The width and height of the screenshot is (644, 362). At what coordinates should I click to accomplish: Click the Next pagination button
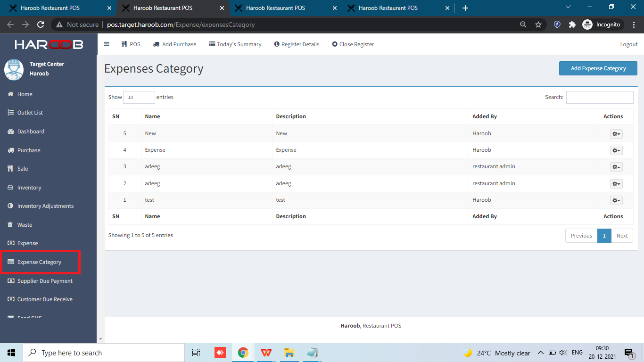point(622,236)
